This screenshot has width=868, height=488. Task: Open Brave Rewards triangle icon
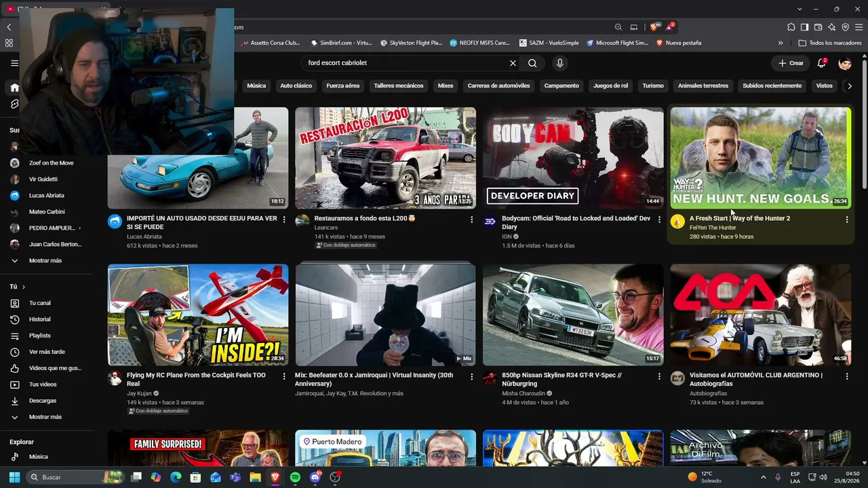[x=670, y=27]
